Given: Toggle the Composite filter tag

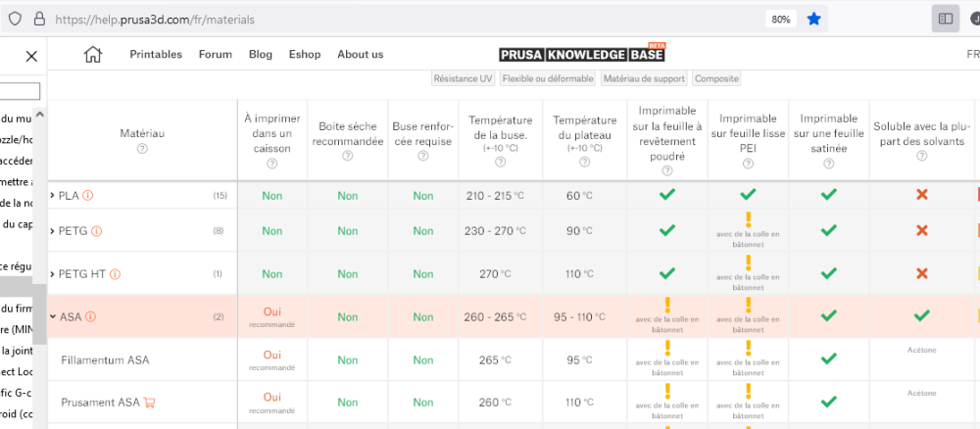Looking at the screenshot, I should coord(716,78).
